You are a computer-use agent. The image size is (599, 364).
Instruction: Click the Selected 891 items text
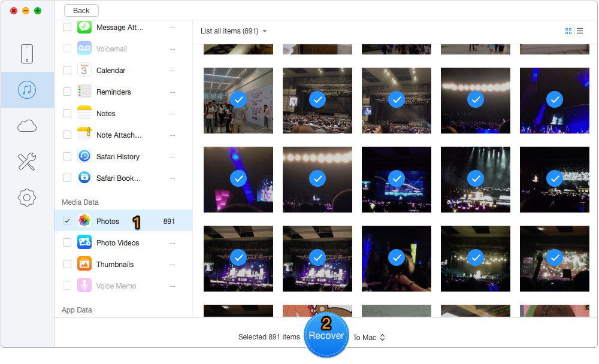[269, 337]
